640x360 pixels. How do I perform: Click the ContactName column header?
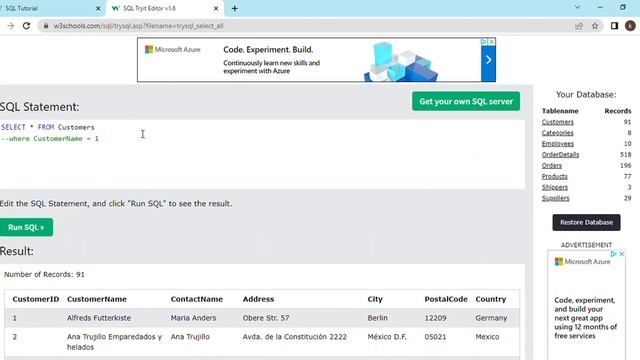(x=197, y=299)
